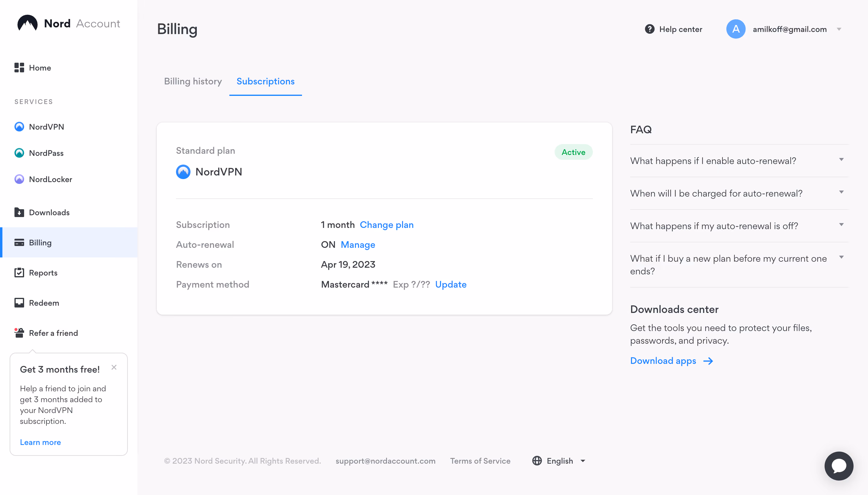Click 'Mastercard ****' payment text
This screenshot has height=495, width=868.
pos(354,285)
